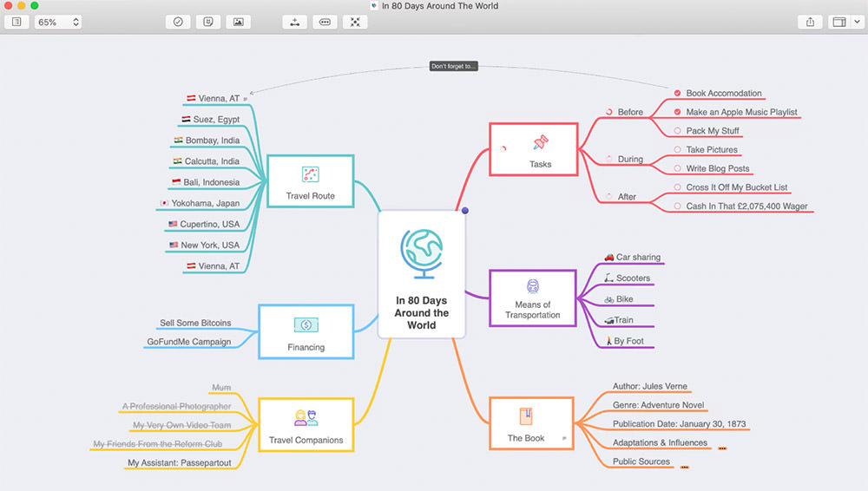The image size is (868, 491).
Task: Click the train icon in Means of Transportation
Action: point(533,286)
